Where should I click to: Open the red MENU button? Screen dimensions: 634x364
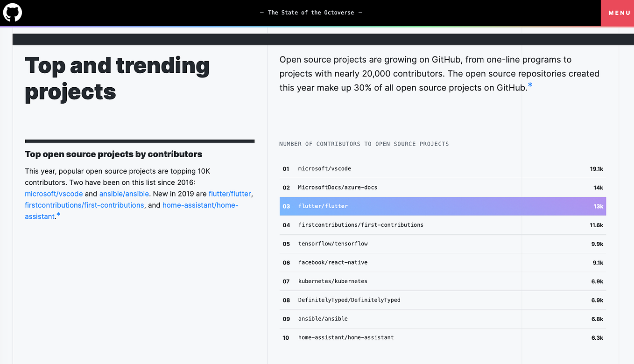[x=619, y=13]
